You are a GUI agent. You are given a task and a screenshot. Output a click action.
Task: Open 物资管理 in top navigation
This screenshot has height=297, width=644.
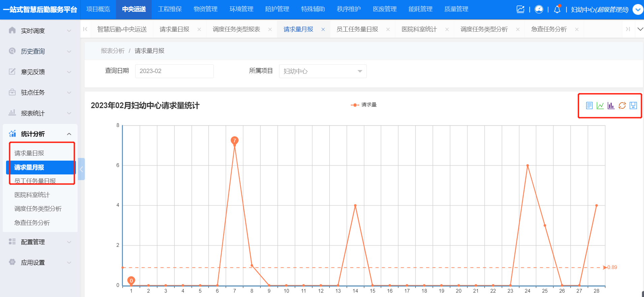pos(206,9)
